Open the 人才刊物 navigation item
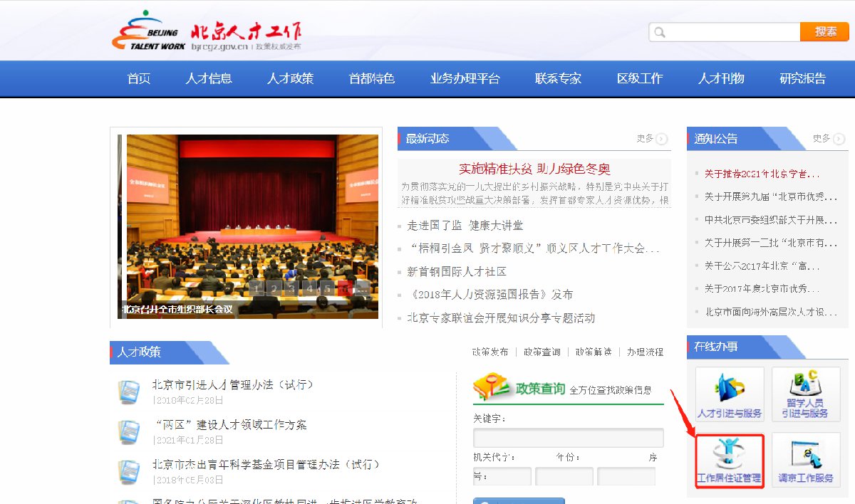The image size is (855, 504). 721,78
